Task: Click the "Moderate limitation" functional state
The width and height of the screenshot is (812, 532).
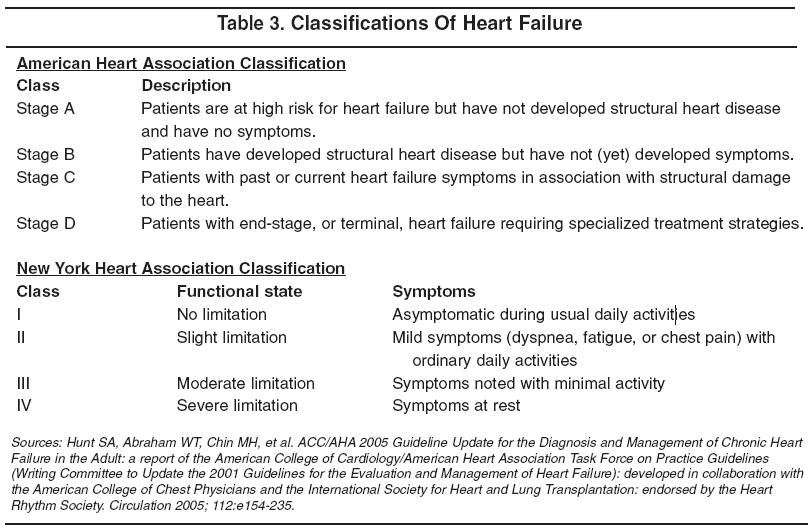Action: [x=245, y=383]
